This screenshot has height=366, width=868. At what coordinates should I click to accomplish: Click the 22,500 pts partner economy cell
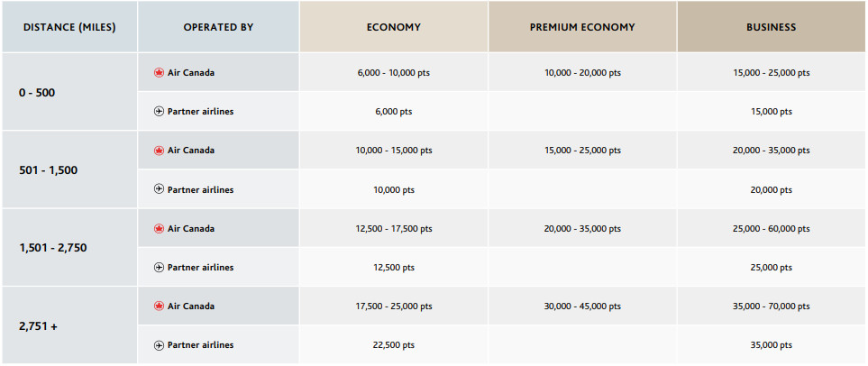(x=394, y=345)
